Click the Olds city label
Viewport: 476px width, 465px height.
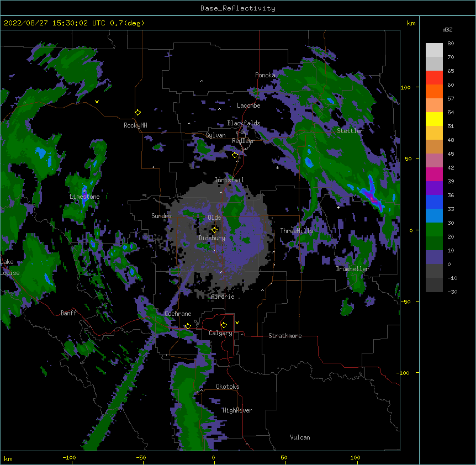pyautogui.click(x=214, y=218)
